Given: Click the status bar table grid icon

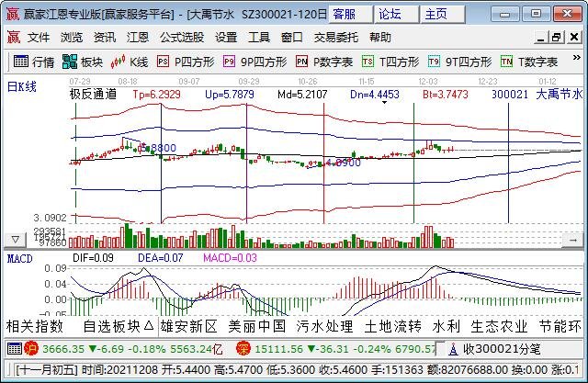Looking at the screenshot, I should click(15, 348).
